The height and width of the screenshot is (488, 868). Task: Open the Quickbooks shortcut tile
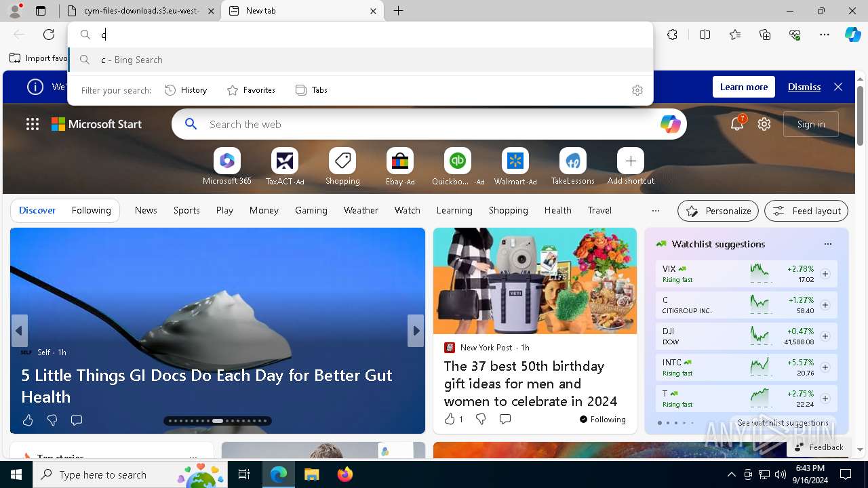point(458,167)
